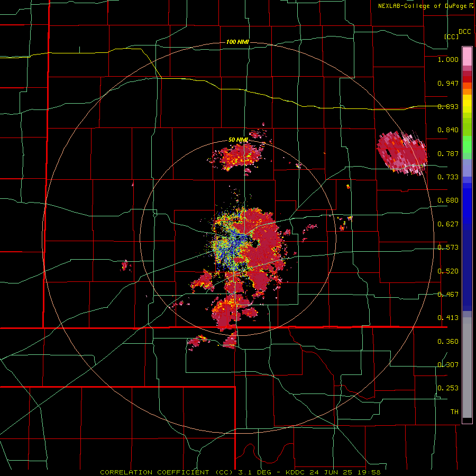Select the 0.573 scale value
This screenshot has width=476, height=476.
[x=448, y=248]
